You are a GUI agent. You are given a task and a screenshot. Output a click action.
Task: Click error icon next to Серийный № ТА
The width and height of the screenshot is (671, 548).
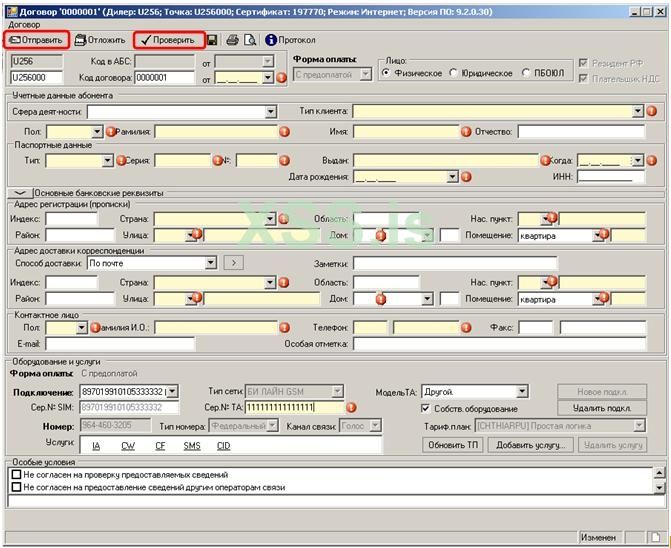[x=351, y=407]
